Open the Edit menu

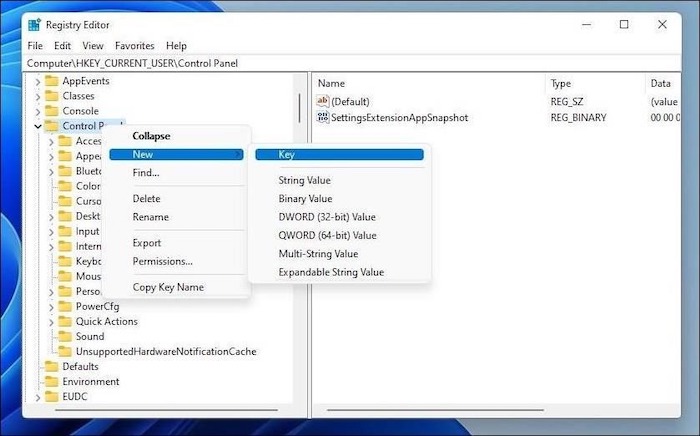coord(62,46)
